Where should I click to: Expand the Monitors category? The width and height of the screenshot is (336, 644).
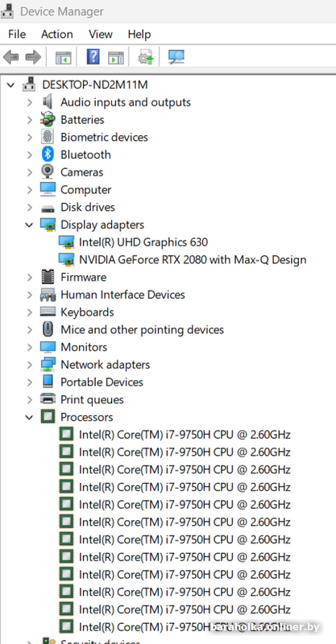[29, 348]
